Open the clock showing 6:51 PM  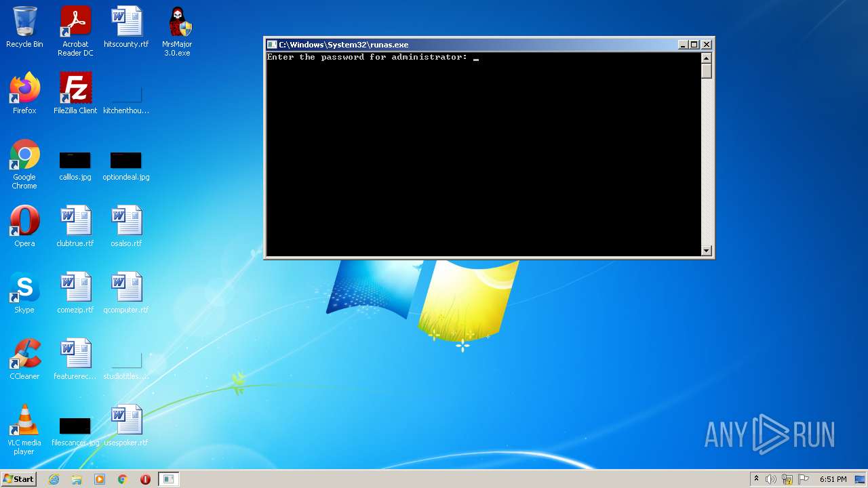coord(833,479)
